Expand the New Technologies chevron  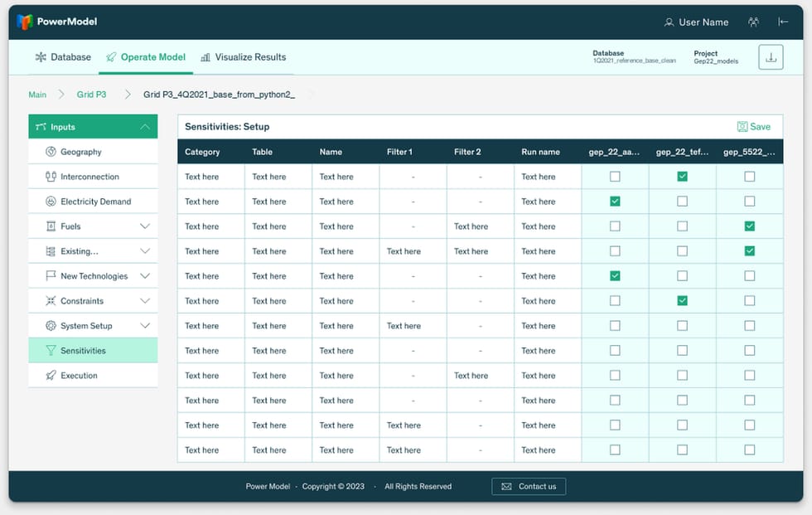point(145,276)
